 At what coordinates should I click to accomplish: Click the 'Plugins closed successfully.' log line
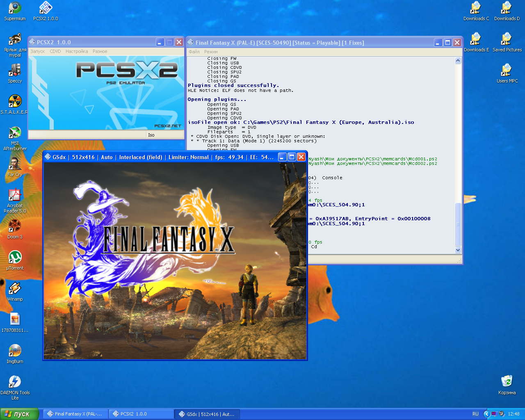tap(233, 86)
